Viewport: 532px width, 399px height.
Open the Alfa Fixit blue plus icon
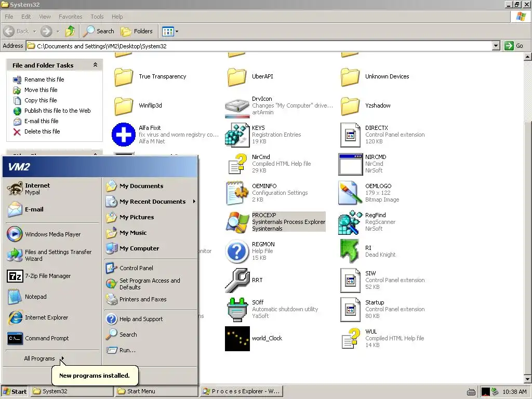(x=124, y=135)
